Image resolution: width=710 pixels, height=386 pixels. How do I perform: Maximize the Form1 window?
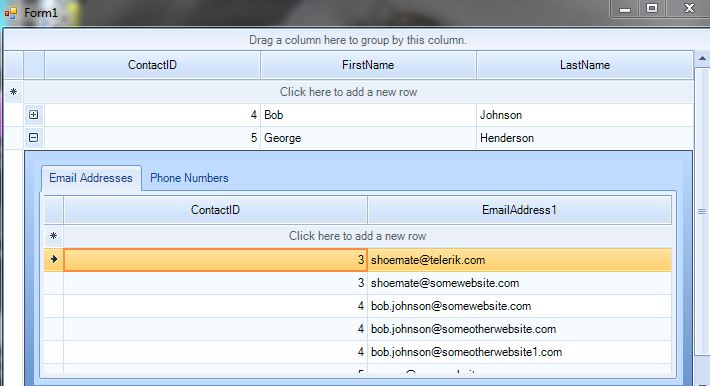coord(652,9)
